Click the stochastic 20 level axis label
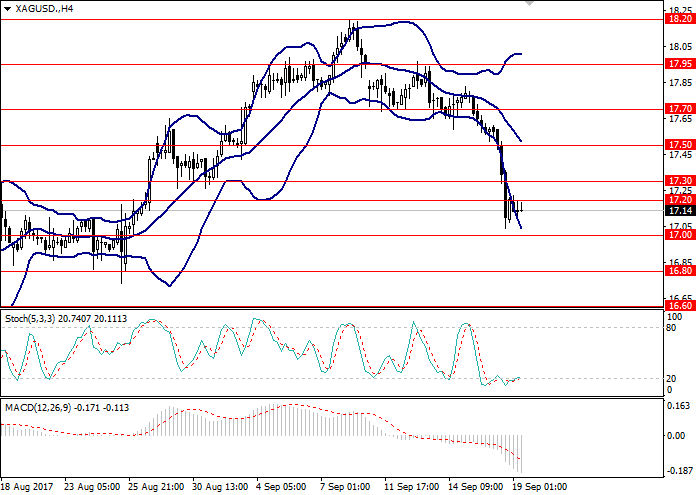 coord(671,379)
